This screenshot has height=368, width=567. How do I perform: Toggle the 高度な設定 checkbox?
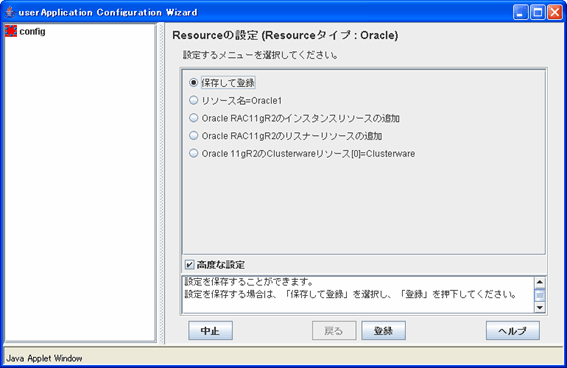tap(189, 265)
